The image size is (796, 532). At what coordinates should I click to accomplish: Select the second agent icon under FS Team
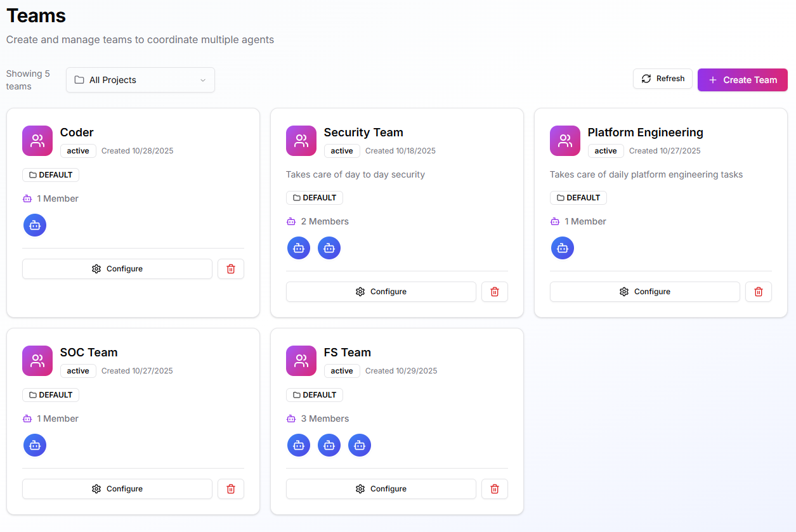coord(329,445)
